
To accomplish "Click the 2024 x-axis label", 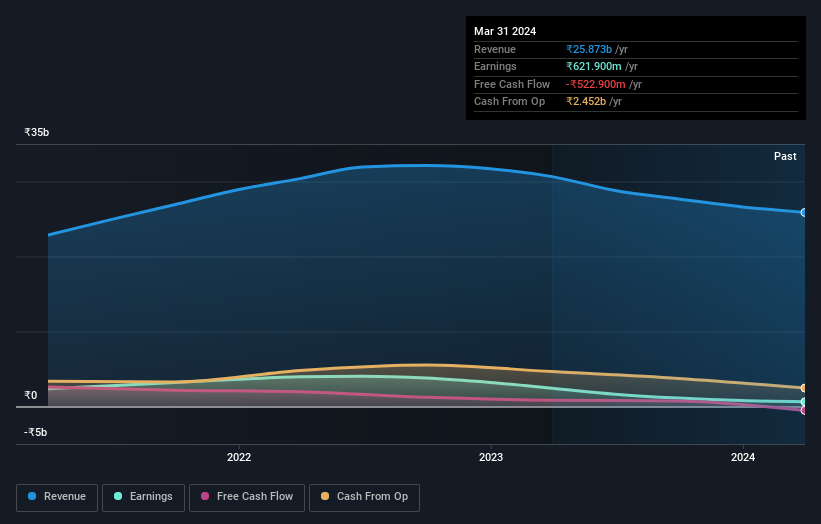I will (742, 457).
